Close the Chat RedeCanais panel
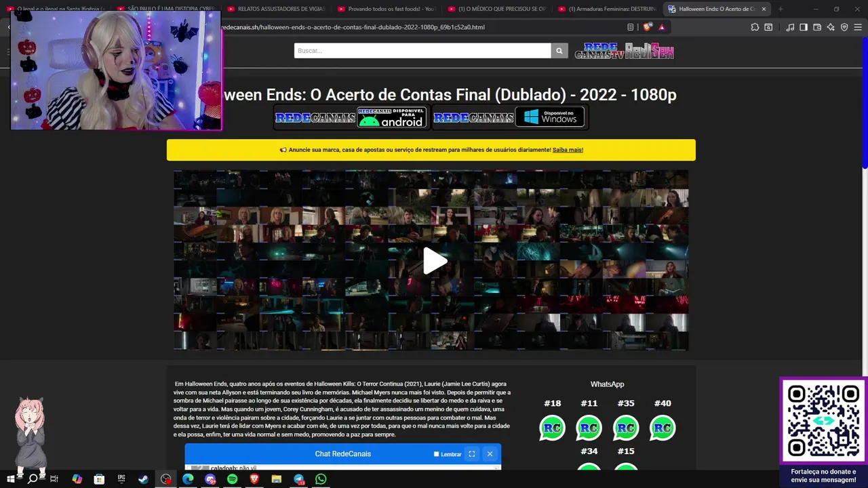868x488 pixels. 490,454
